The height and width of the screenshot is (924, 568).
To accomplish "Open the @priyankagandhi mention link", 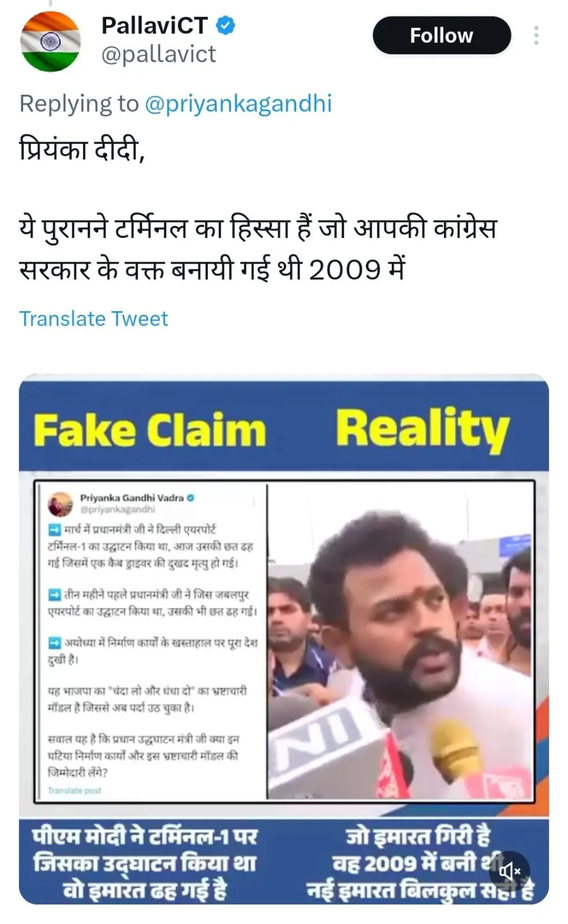I will coord(238,104).
